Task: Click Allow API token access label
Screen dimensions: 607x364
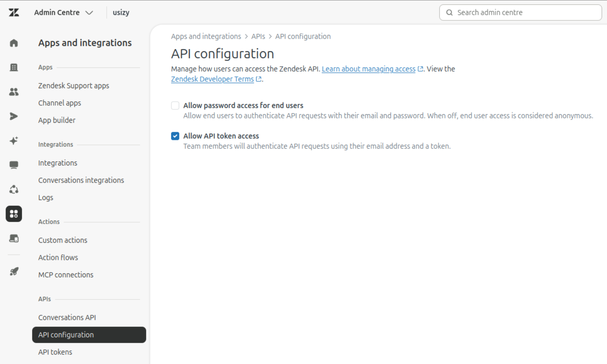Action: (x=221, y=136)
